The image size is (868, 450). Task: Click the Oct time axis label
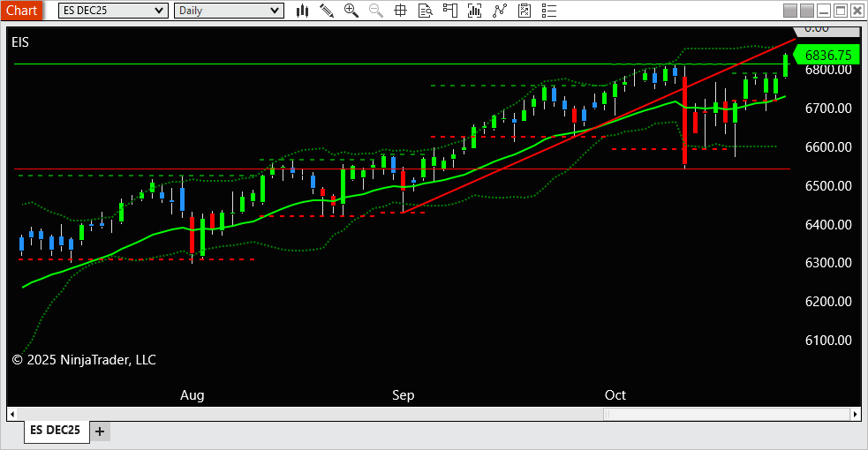tap(615, 395)
